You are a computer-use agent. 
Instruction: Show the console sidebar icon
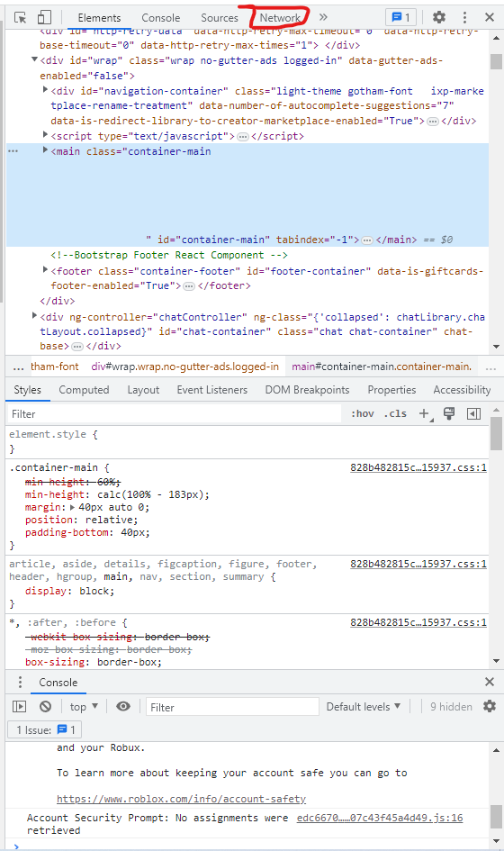coord(20,707)
